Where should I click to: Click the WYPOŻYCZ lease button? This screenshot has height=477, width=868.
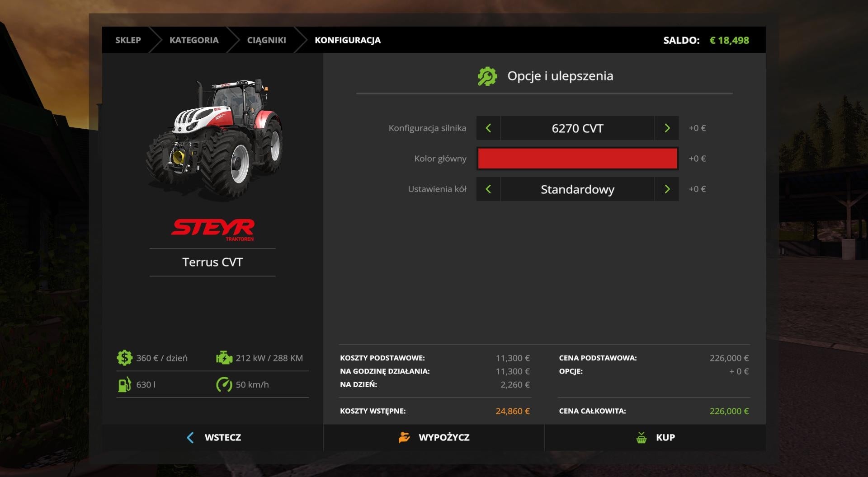point(434,437)
